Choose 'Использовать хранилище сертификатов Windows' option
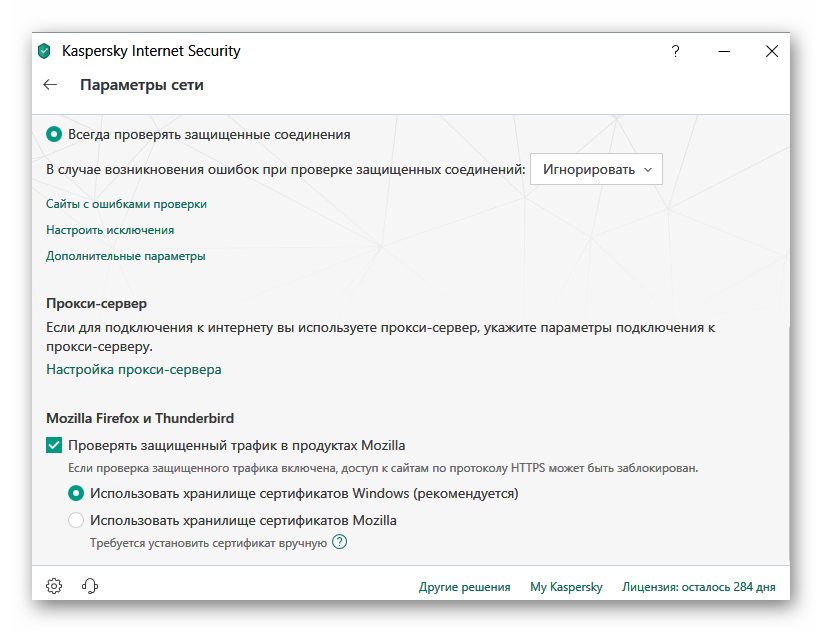Viewport: 822px width, 632px height. 76,493
